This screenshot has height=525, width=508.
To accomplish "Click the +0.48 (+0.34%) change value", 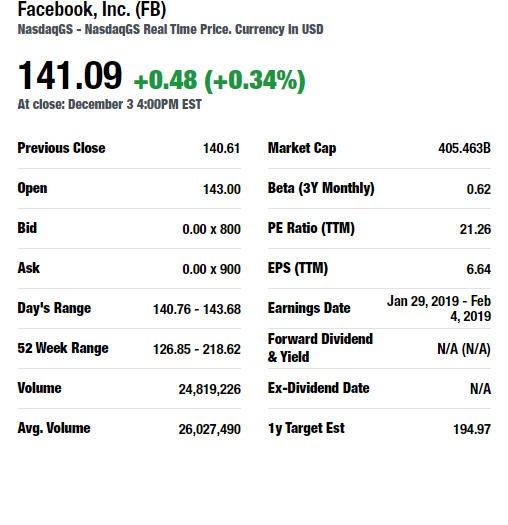I will point(220,80).
